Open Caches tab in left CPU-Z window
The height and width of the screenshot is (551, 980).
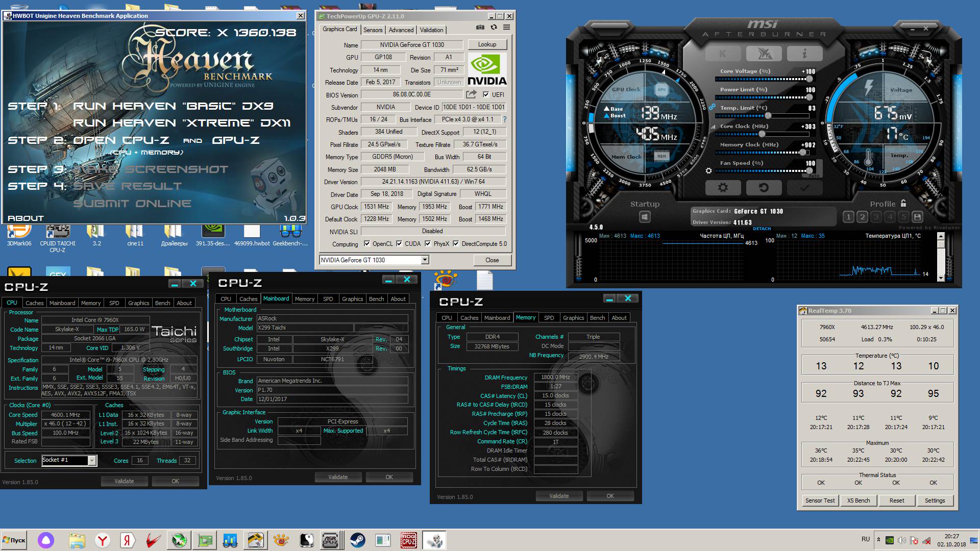[35, 303]
